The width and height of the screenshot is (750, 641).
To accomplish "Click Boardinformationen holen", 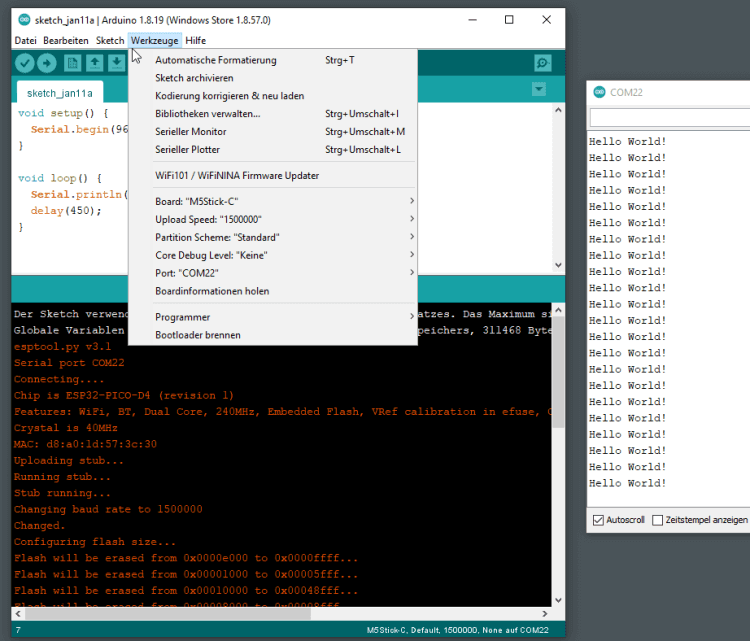I will tap(211, 291).
